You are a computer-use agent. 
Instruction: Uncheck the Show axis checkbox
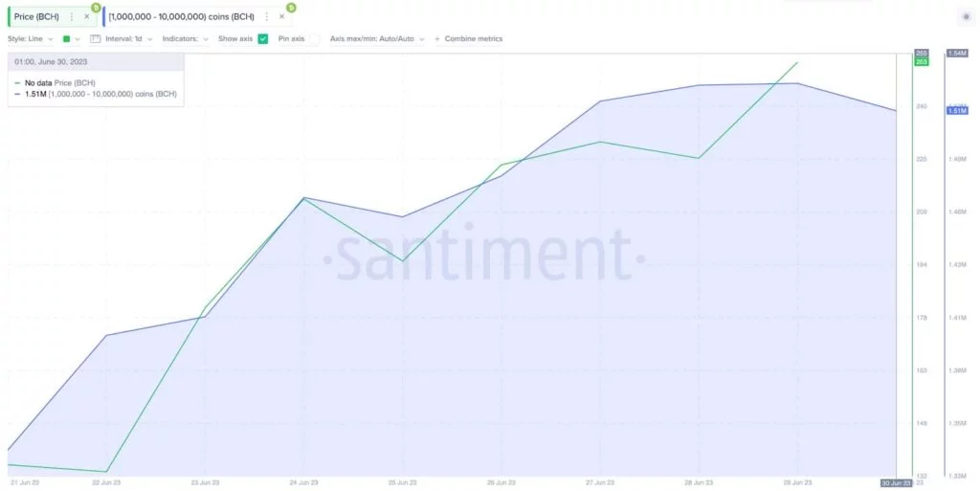263,38
